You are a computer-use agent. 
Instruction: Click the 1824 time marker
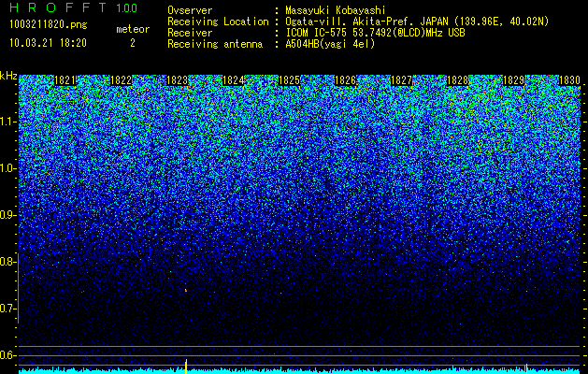coord(234,80)
